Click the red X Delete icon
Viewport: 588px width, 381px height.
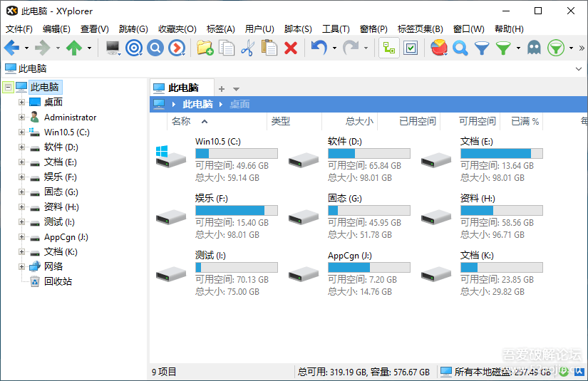pyautogui.click(x=291, y=48)
